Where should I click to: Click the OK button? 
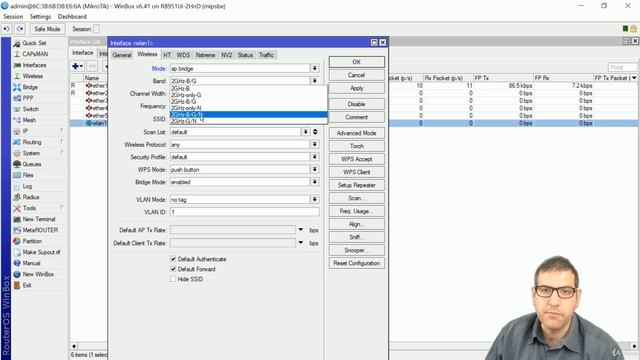pos(356,62)
